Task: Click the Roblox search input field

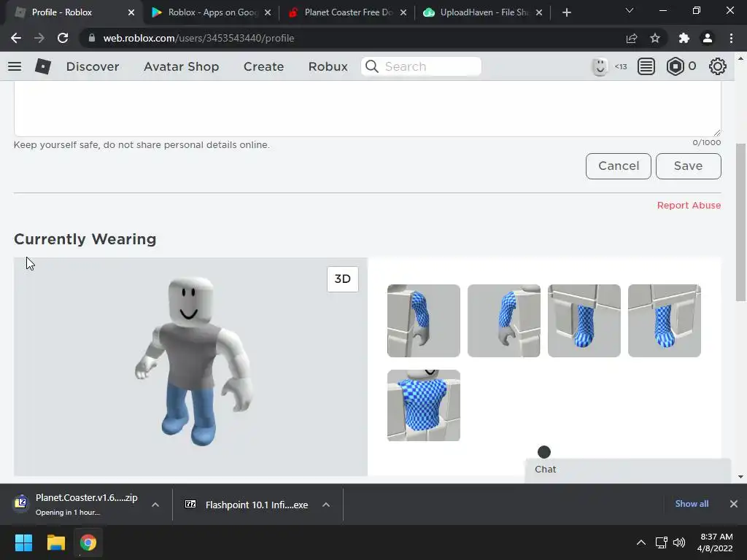Action: (421, 66)
